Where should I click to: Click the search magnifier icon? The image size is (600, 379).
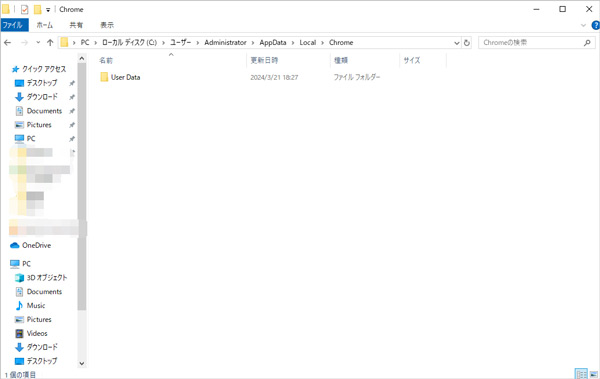587,42
